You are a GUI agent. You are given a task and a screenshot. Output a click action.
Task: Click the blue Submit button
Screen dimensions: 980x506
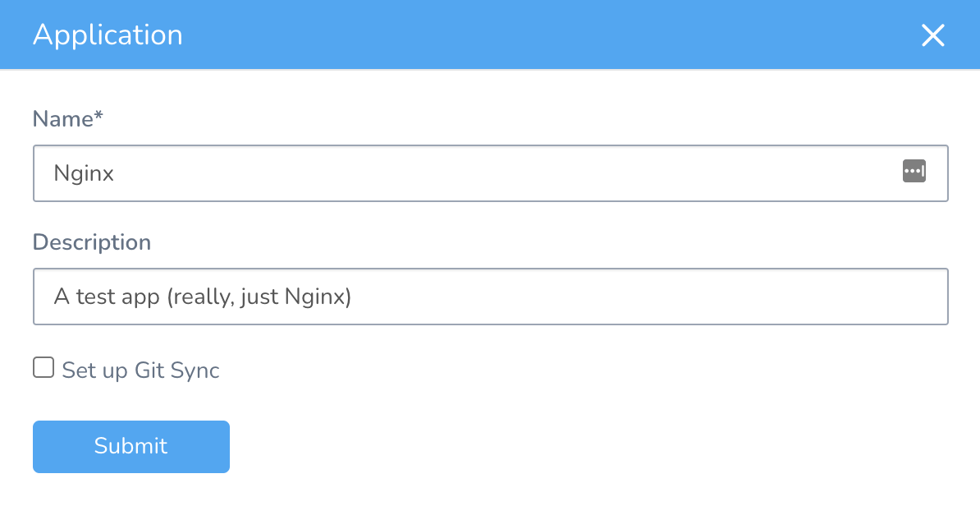(x=131, y=446)
